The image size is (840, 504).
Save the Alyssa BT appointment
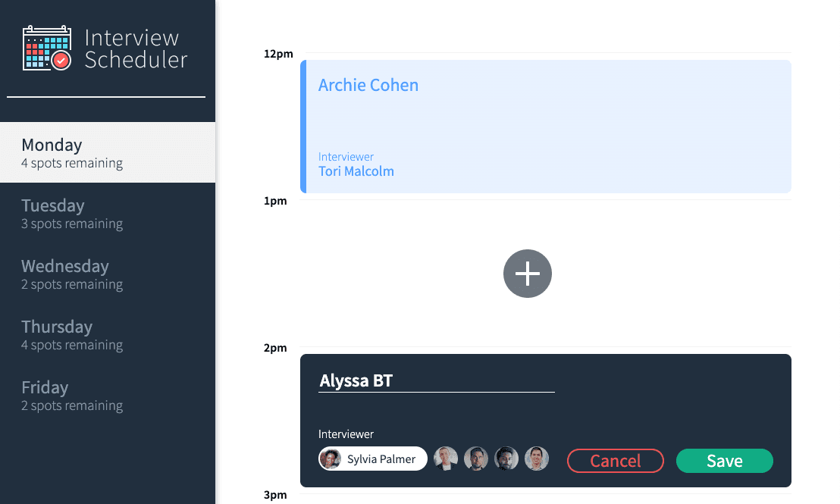click(x=724, y=461)
